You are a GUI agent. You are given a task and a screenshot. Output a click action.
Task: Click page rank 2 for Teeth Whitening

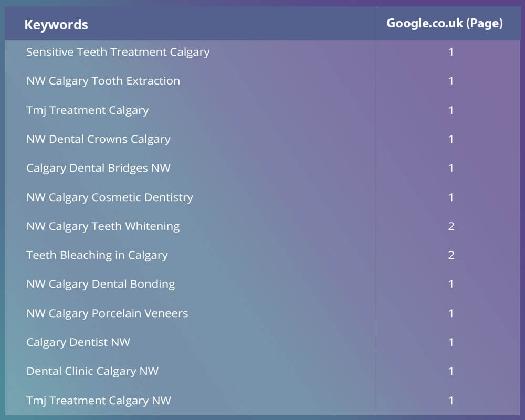451,226
